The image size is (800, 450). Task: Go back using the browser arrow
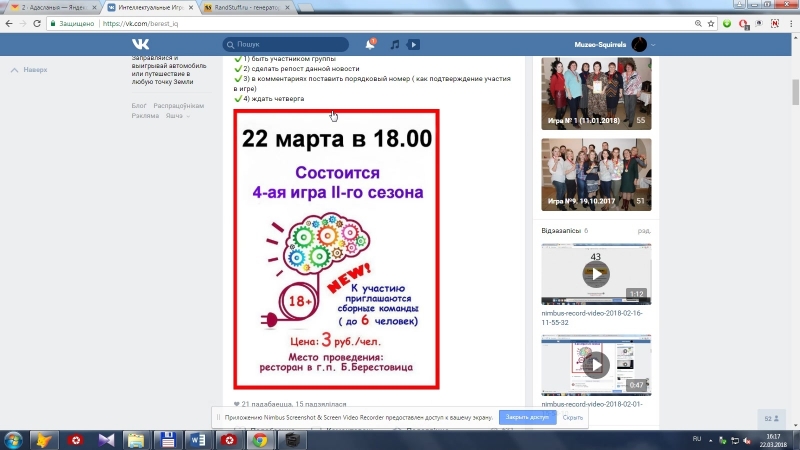(9, 23)
